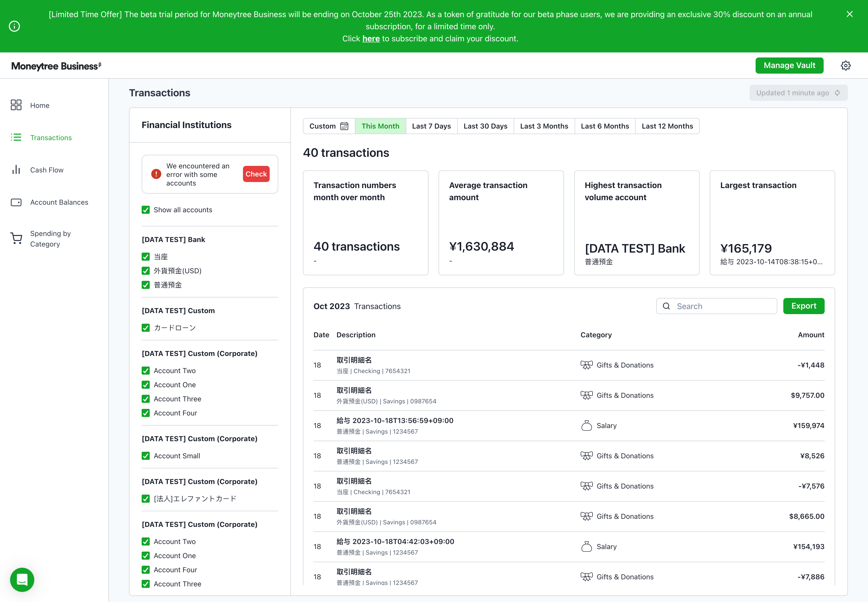Click the Transactions list icon in sidebar
The height and width of the screenshot is (602, 868).
pyautogui.click(x=16, y=137)
